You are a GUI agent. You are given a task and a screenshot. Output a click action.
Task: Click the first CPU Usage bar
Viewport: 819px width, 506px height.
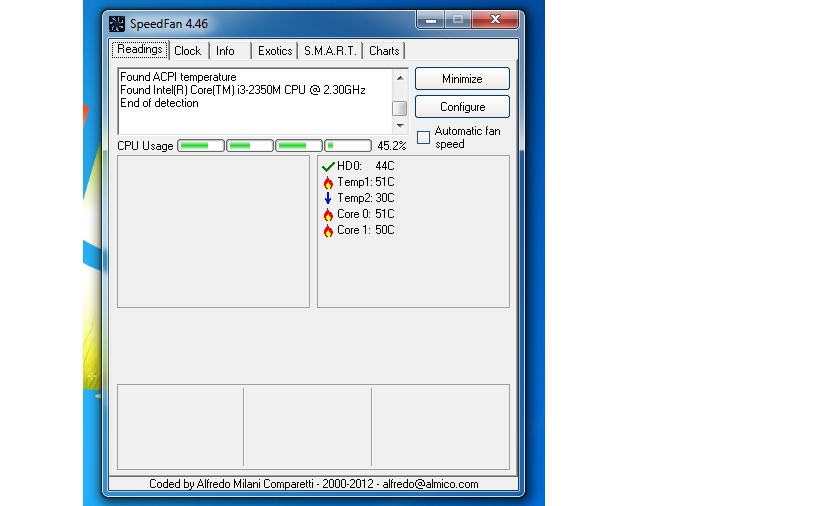201,146
